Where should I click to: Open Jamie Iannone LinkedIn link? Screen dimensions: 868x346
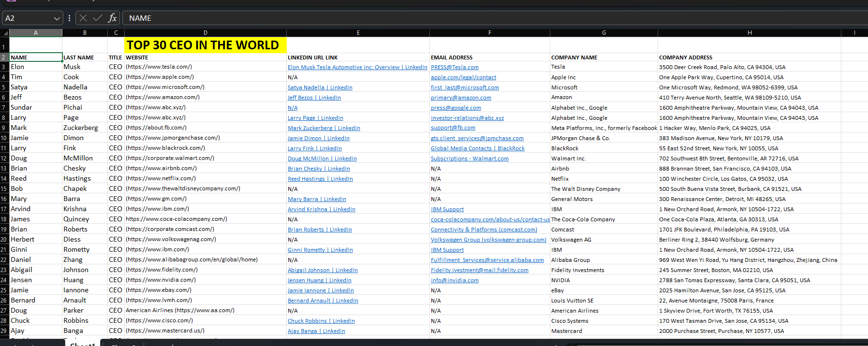321,290
